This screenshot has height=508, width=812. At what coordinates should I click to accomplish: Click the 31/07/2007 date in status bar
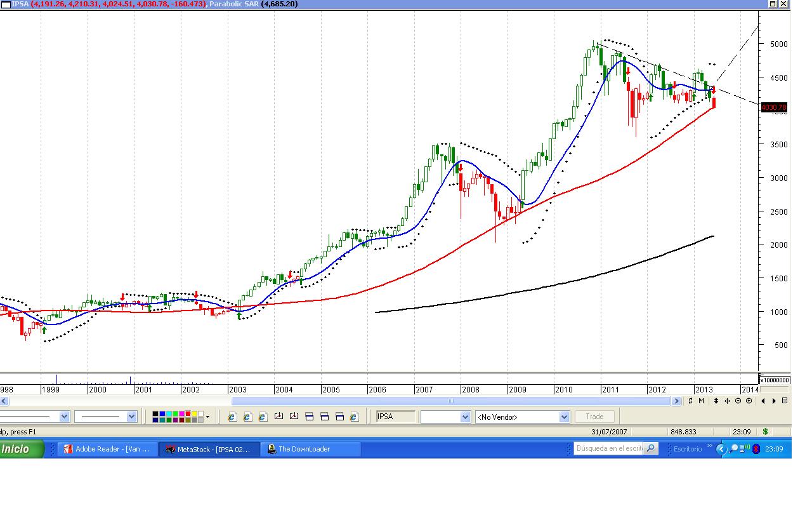point(609,432)
